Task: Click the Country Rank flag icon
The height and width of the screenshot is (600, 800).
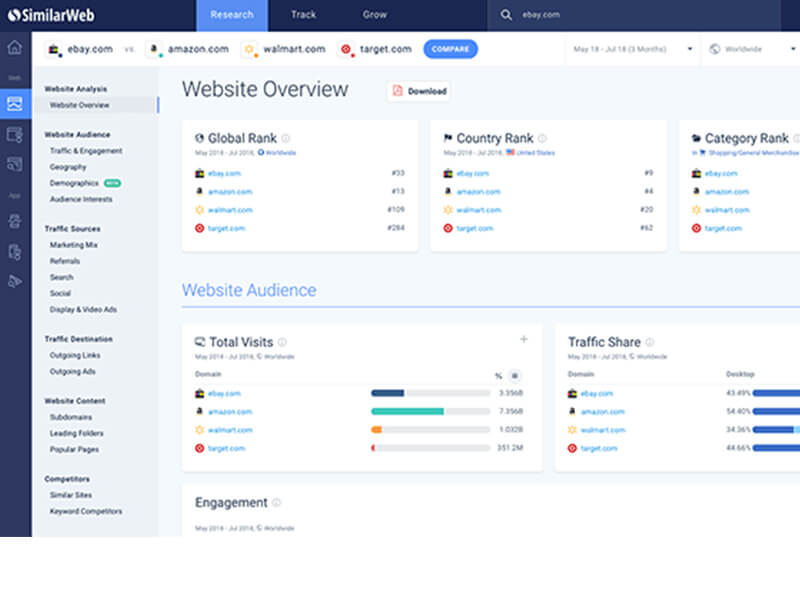Action: [x=448, y=138]
